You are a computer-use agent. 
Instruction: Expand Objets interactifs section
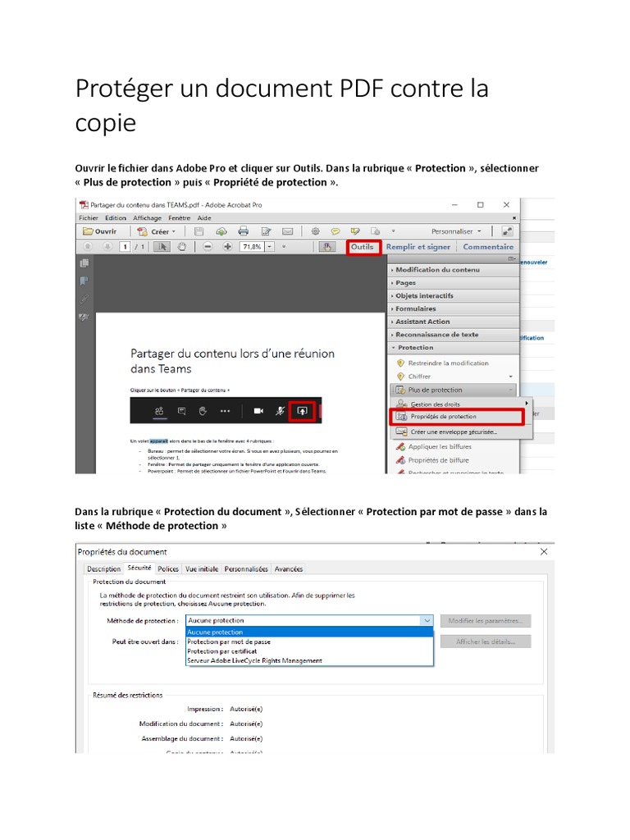[453, 295]
